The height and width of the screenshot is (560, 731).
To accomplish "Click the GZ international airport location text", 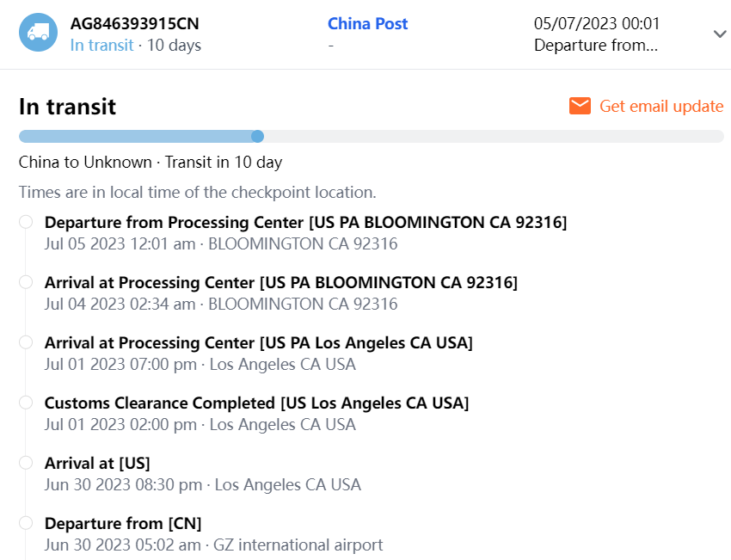I will (298, 545).
